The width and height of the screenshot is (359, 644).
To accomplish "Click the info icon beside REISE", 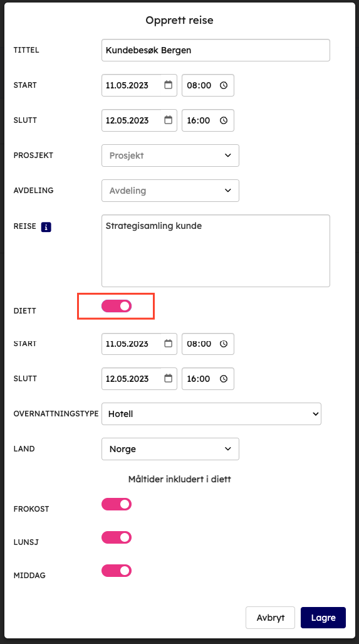I will pyautogui.click(x=46, y=227).
